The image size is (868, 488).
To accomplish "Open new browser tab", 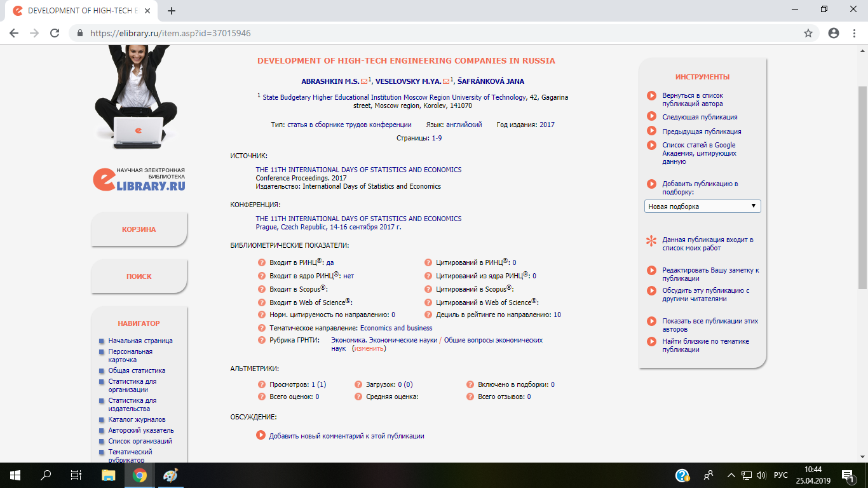I will click(171, 10).
